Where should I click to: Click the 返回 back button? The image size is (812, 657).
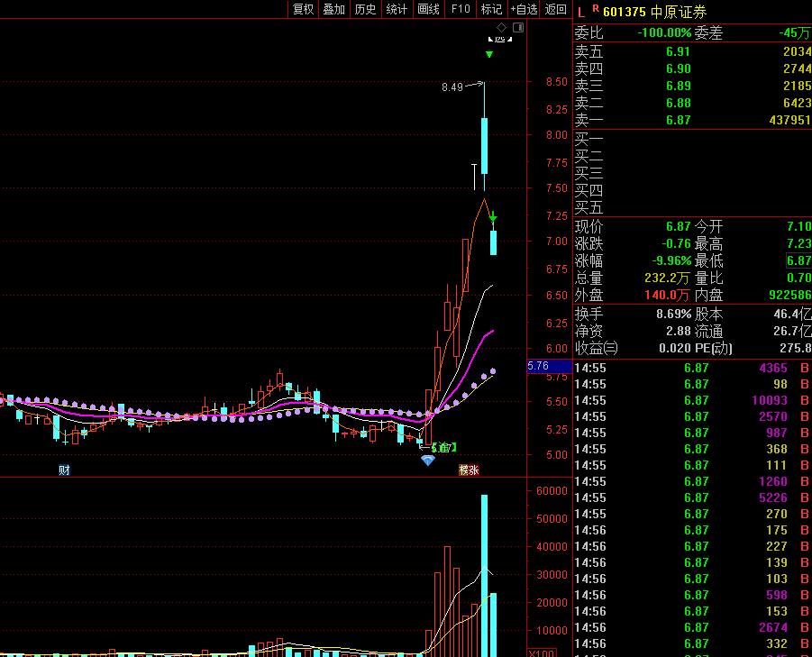coord(556,9)
